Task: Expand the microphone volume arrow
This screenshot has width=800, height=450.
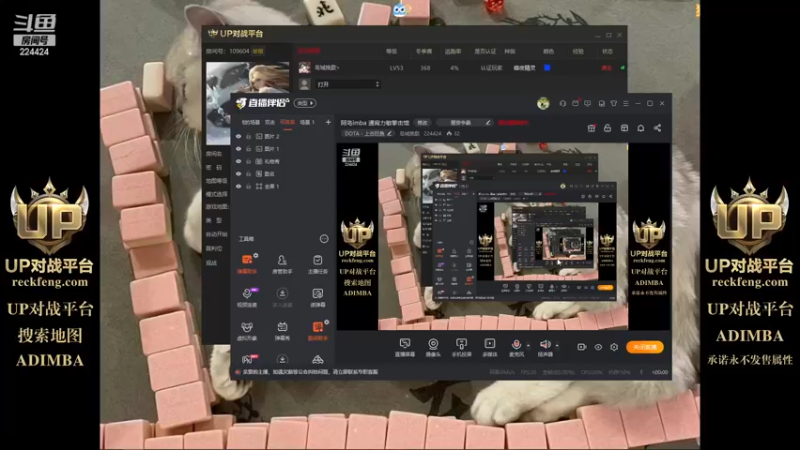Action: tap(528, 345)
